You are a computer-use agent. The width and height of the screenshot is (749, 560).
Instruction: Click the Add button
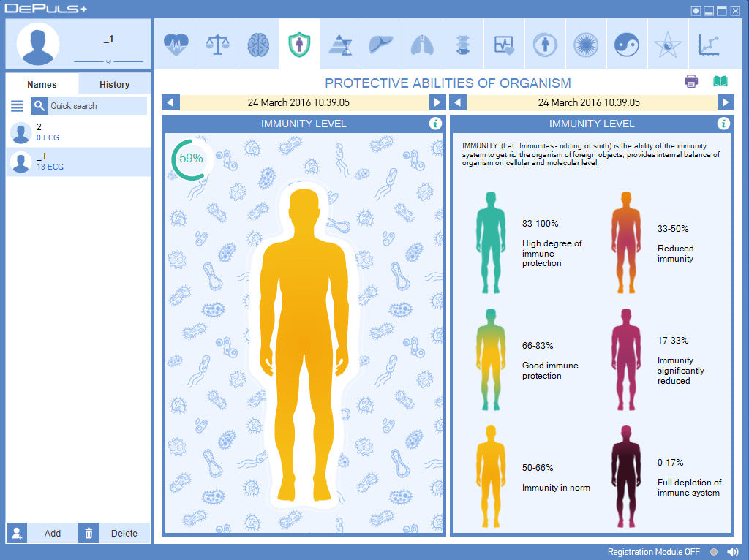pyautogui.click(x=52, y=533)
